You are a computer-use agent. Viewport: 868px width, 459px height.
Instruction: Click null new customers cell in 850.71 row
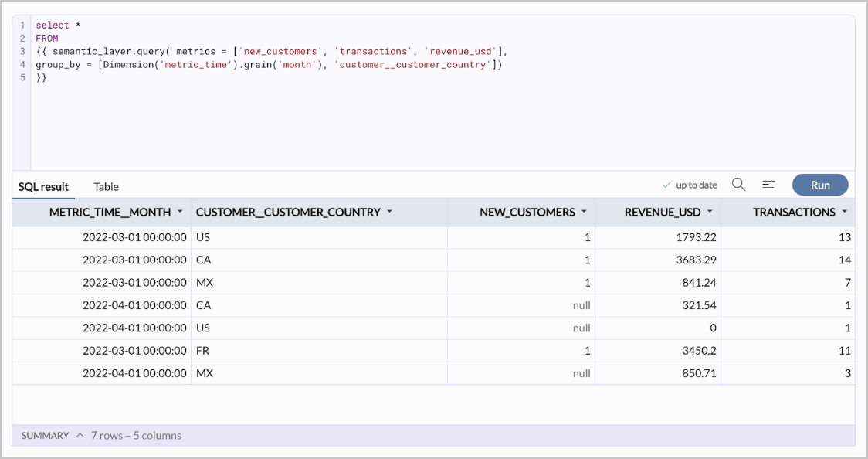pos(521,374)
